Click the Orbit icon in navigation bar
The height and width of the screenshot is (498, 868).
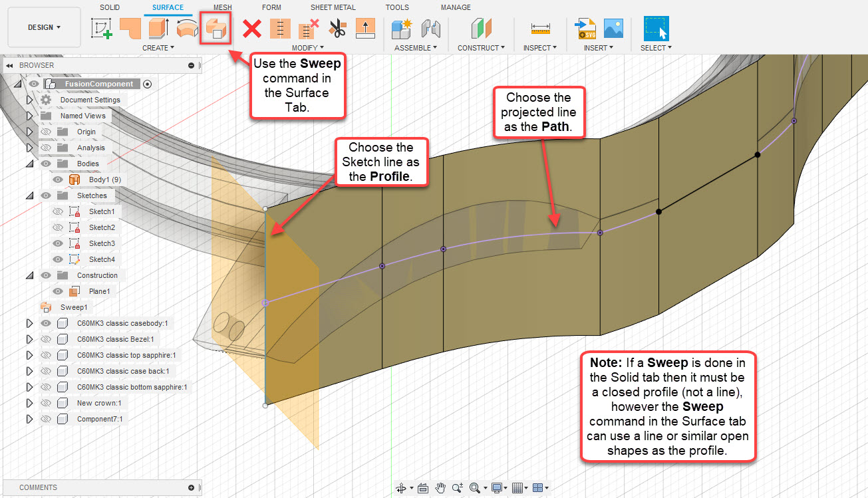[x=402, y=487]
